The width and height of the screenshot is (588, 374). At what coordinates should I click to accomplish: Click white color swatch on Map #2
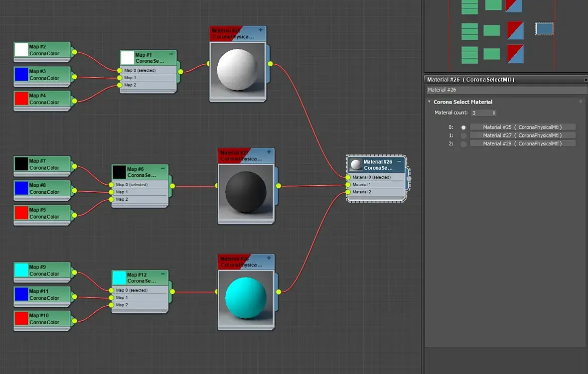click(21, 49)
